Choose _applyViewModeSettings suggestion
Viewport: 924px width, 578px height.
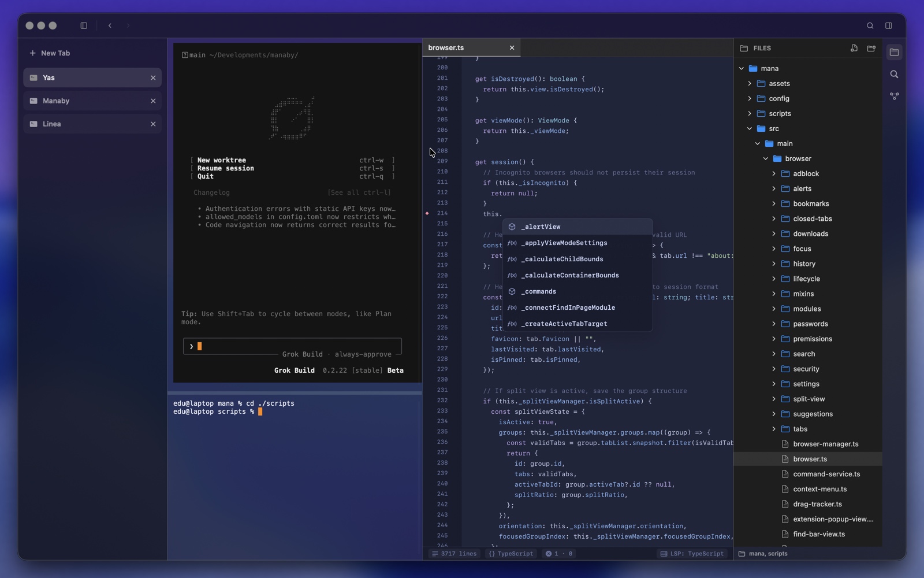pyautogui.click(x=577, y=243)
